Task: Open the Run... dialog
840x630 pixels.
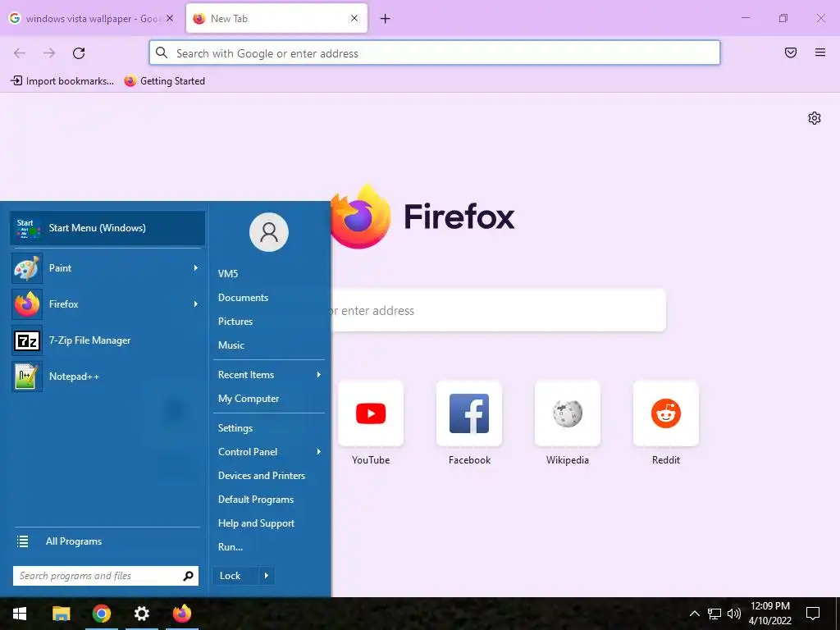Action: point(231,547)
